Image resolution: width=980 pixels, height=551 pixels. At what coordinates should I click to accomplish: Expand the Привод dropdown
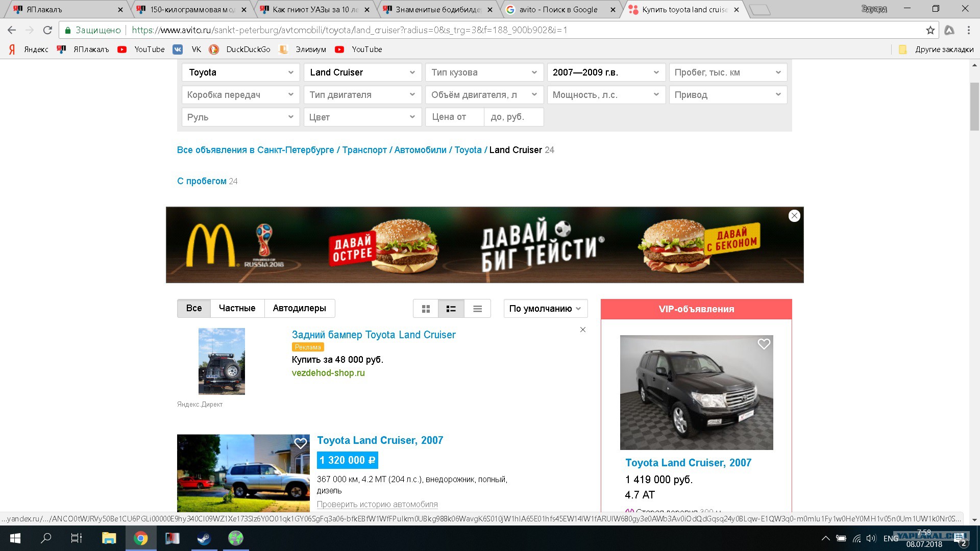[728, 95]
